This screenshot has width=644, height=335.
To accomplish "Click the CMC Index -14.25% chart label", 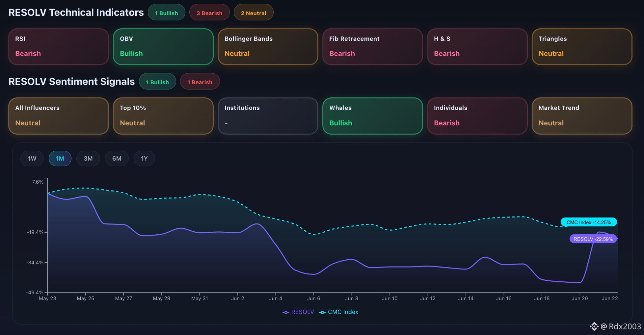I will [x=589, y=222].
